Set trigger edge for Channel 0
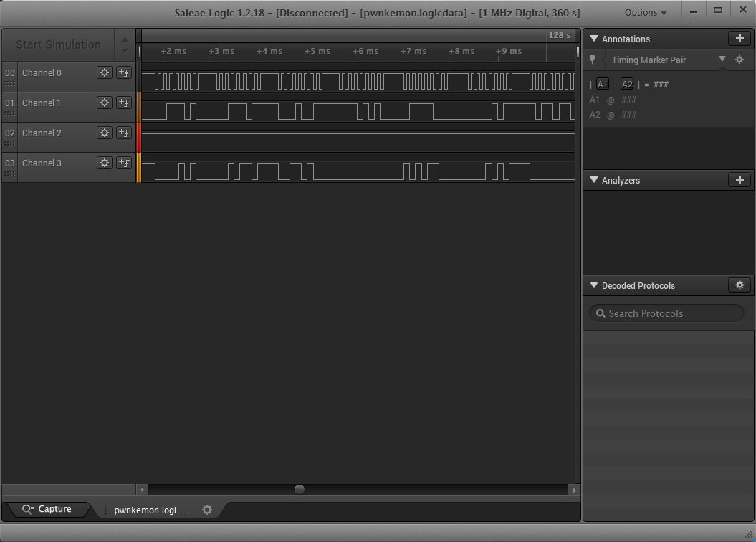 [124, 72]
